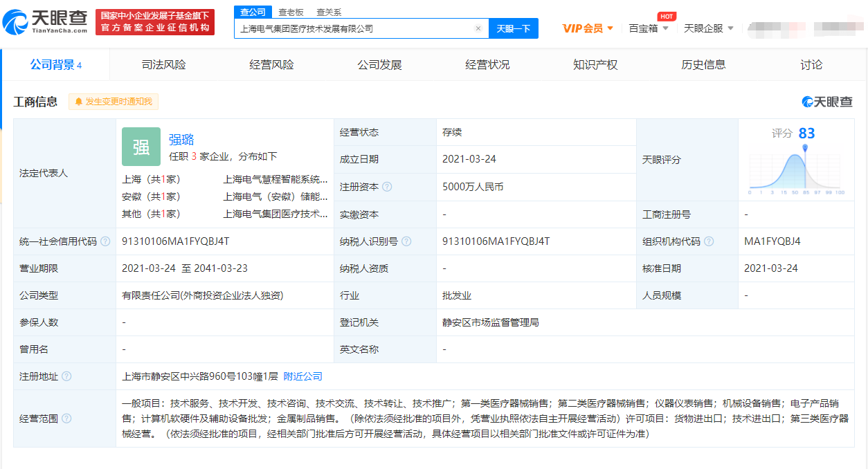The image size is (868, 469).
Task: Click help icon beside 统一社会信用代码
Action: [105, 241]
